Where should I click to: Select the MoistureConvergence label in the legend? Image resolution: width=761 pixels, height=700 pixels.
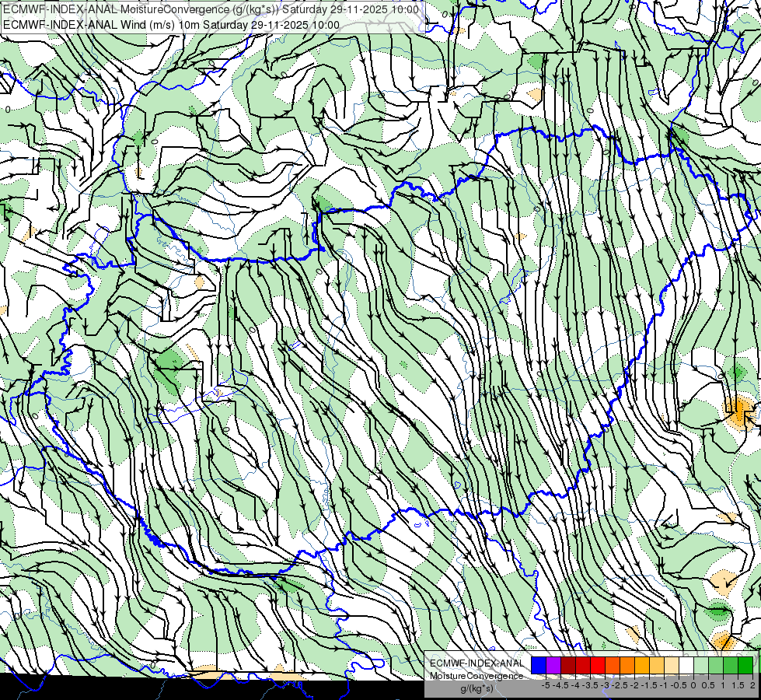(x=476, y=676)
